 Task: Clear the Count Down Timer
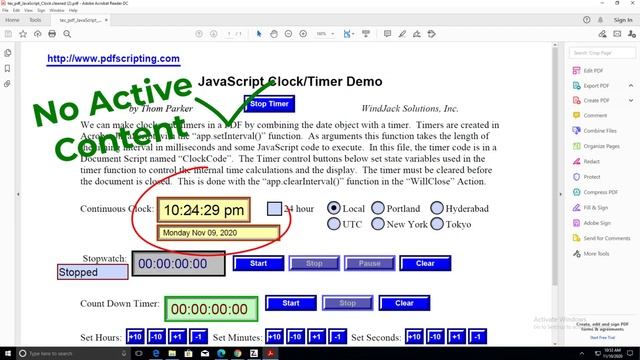pos(404,303)
